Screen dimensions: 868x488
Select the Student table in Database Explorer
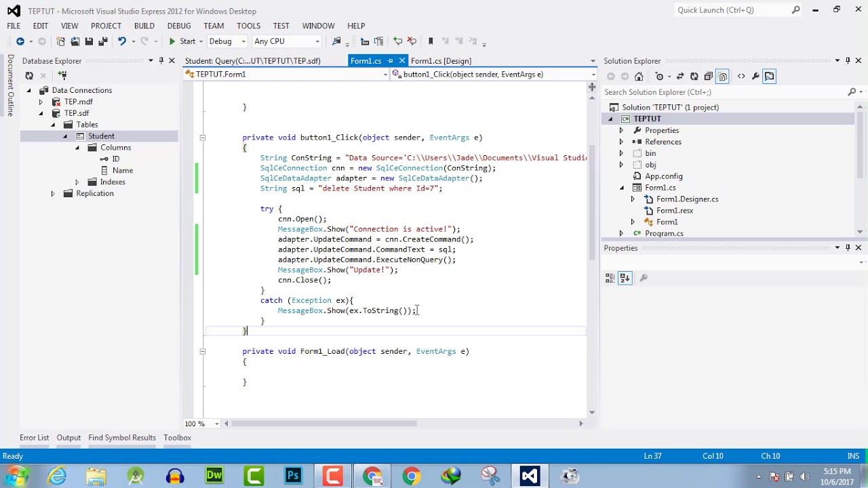pyautogui.click(x=101, y=136)
